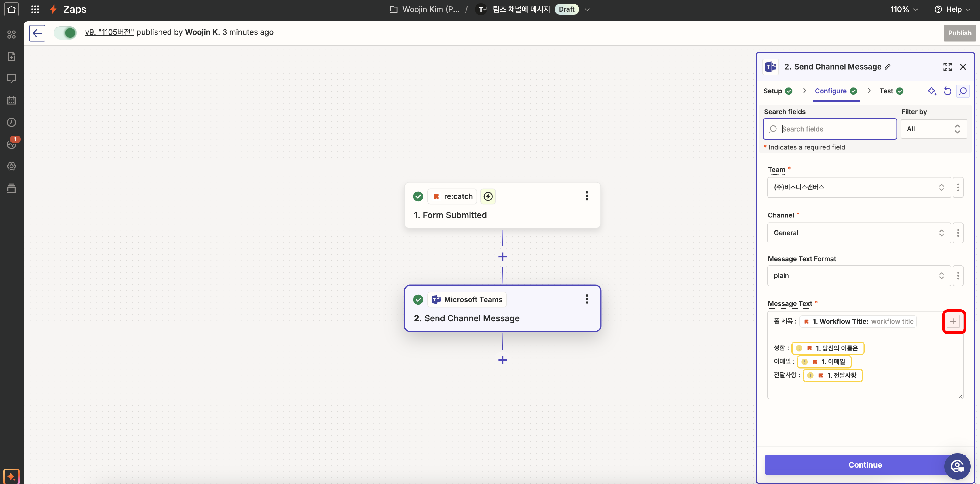
Task: Open three-dot menu on Form Submitted step
Action: click(587, 196)
